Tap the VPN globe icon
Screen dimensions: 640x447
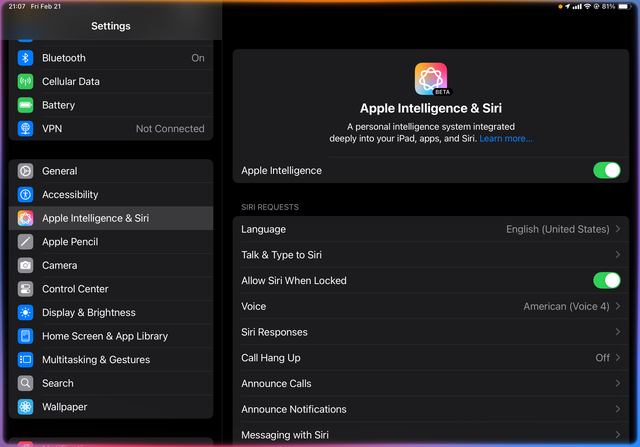25,129
